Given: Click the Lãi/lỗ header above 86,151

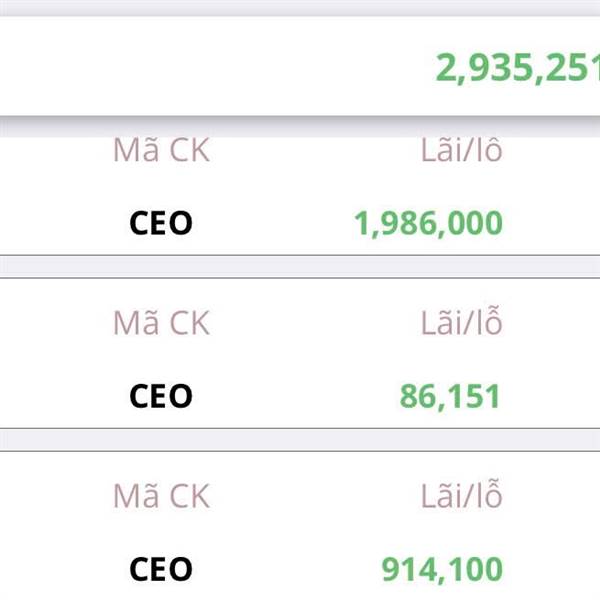Looking at the screenshot, I should (460, 323).
